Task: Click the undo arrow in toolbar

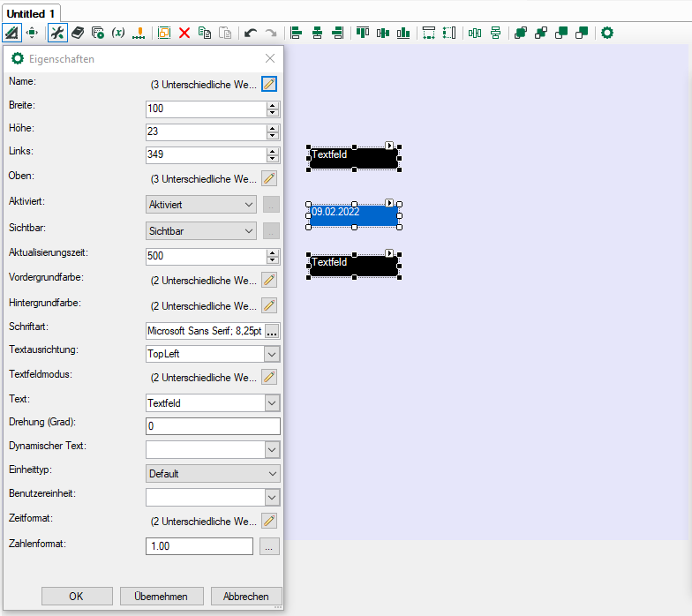Action: coord(251,33)
